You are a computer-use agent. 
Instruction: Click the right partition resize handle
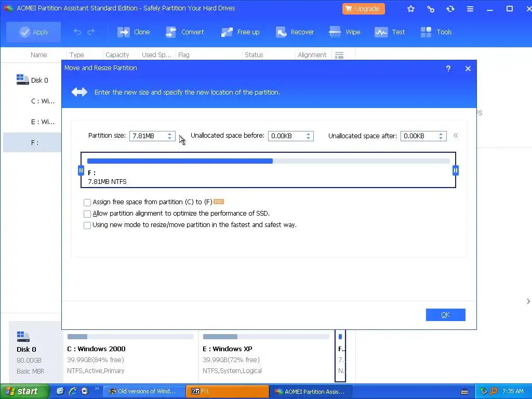pyautogui.click(x=456, y=170)
